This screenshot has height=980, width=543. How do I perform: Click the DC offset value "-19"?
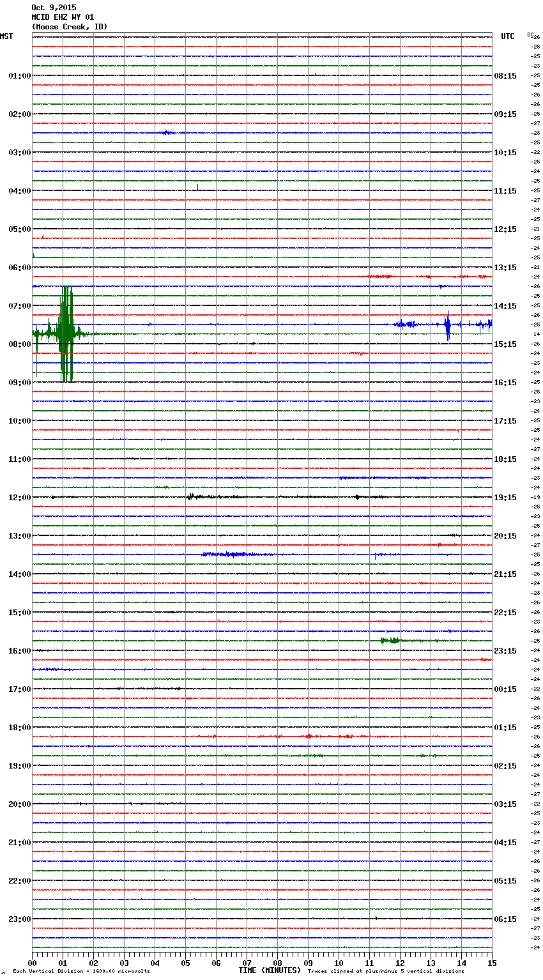535,497
